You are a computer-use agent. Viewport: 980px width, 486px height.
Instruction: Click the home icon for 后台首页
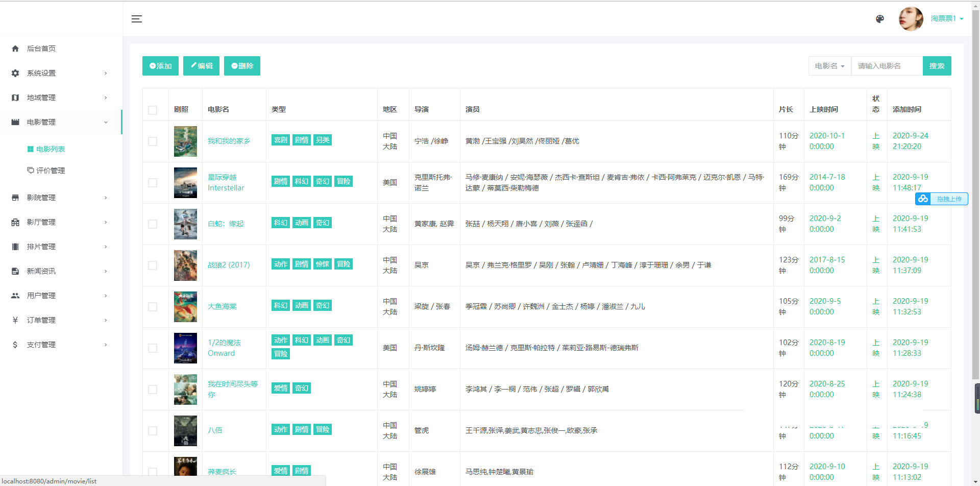pyautogui.click(x=15, y=48)
